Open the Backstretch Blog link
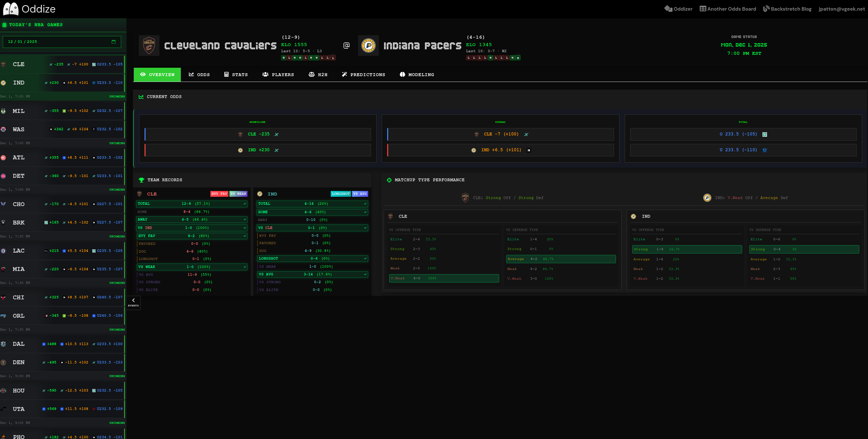Viewport: 868px width, 439px height. click(787, 9)
